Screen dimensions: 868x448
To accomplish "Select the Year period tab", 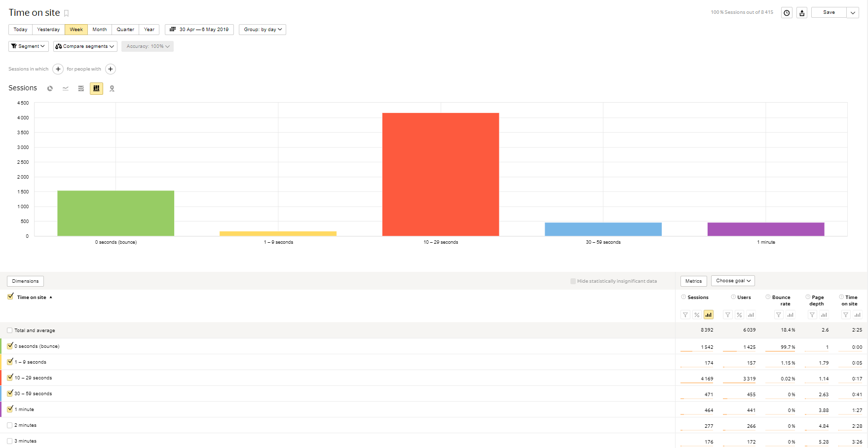I will 149,30.
